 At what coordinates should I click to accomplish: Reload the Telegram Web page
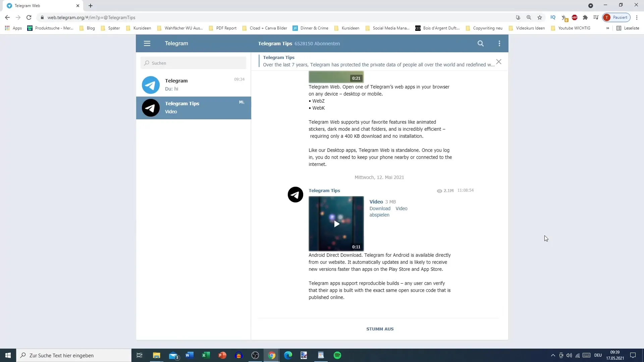click(29, 17)
